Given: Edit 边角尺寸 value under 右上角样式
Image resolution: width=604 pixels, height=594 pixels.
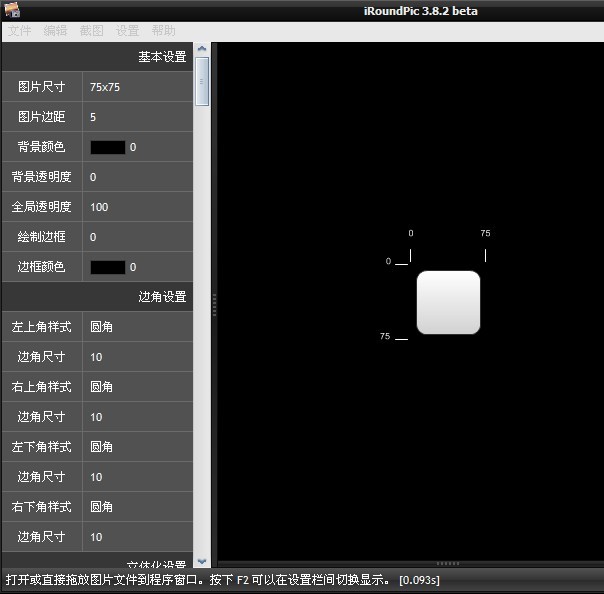Looking at the screenshot, I should point(138,417).
